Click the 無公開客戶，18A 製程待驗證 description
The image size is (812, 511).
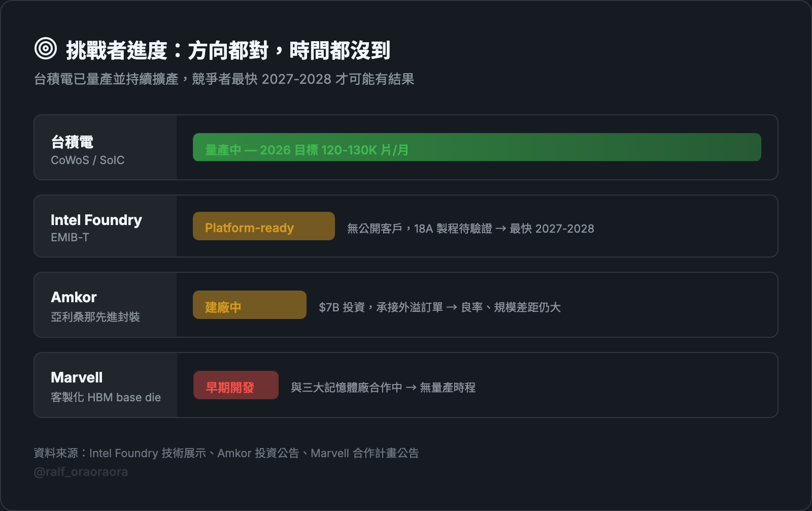coord(470,229)
